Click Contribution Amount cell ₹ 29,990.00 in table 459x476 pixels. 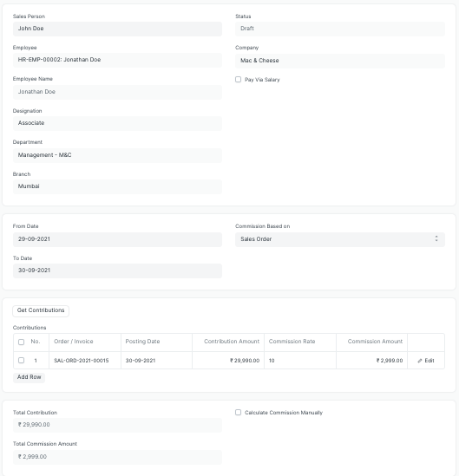tap(228, 361)
